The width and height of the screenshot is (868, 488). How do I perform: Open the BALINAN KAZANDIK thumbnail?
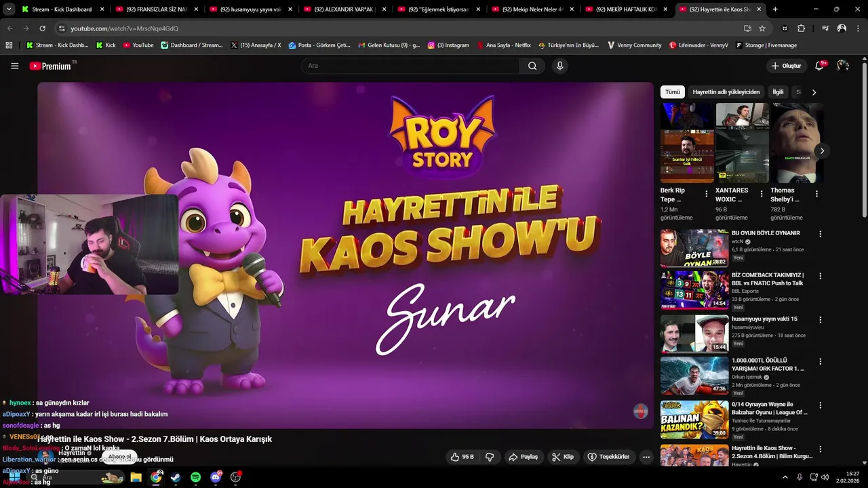[x=694, y=420]
